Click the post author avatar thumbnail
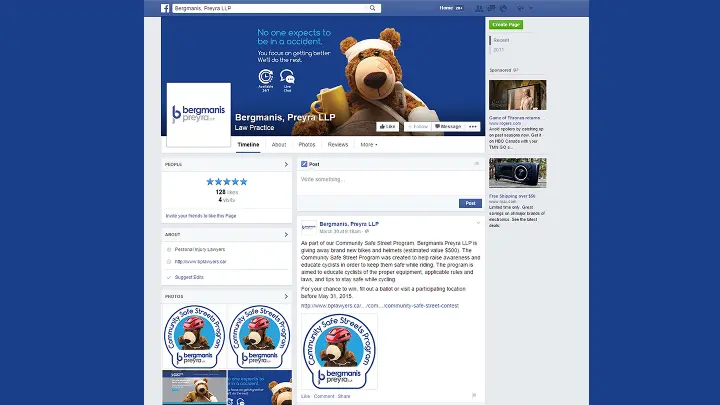Image resolution: width=720 pixels, height=405 pixels. [309, 228]
